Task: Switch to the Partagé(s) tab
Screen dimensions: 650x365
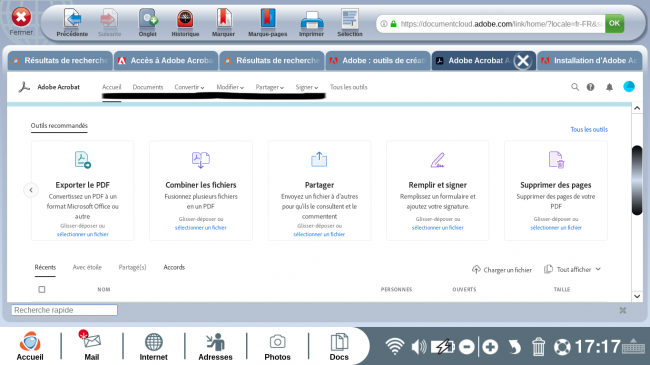Action: pyautogui.click(x=132, y=268)
